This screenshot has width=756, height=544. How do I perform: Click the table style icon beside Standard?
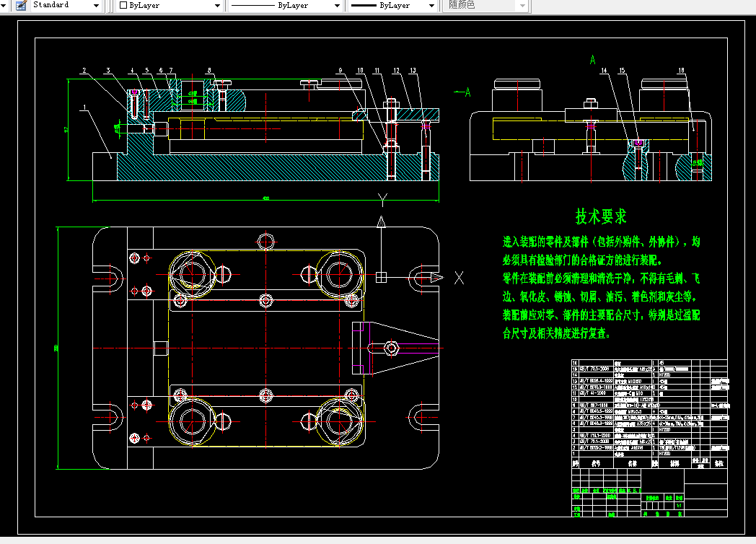(x=21, y=5)
